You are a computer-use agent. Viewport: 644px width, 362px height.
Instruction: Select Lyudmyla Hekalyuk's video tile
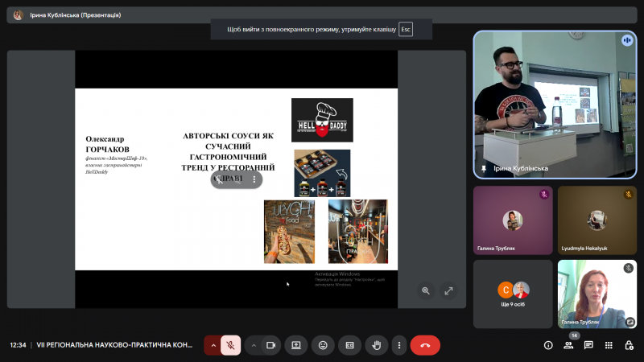pos(597,220)
